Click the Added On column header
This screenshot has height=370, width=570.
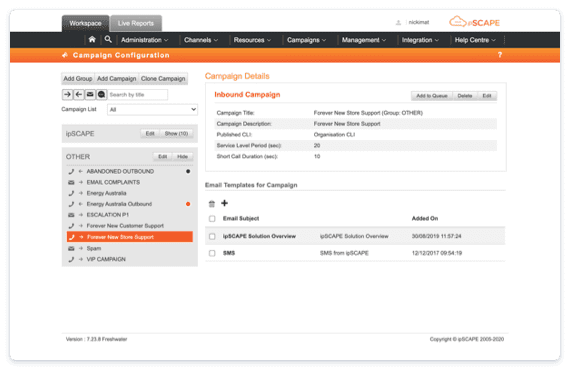[x=425, y=218]
